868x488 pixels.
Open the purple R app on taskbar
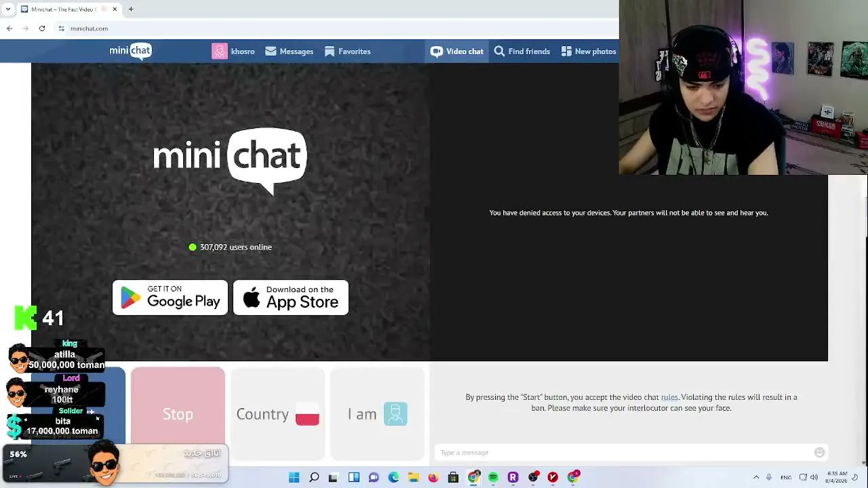click(x=513, y=477)
